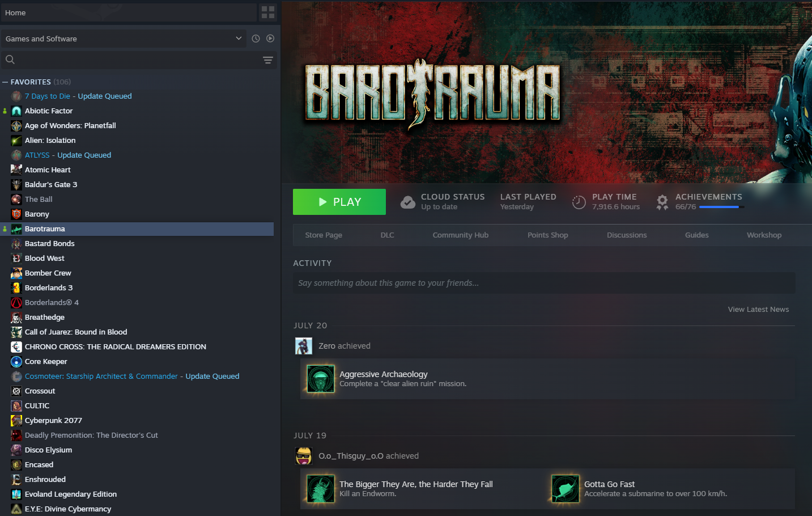
Task: Click Zero's profile avatar
Action: 304,346
